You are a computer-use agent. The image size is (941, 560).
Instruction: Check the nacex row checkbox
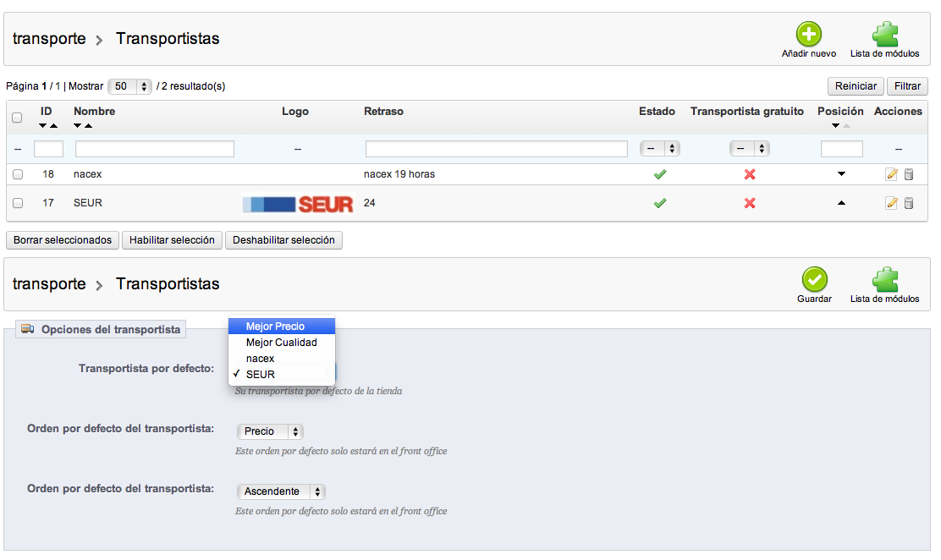pos(18,175)
